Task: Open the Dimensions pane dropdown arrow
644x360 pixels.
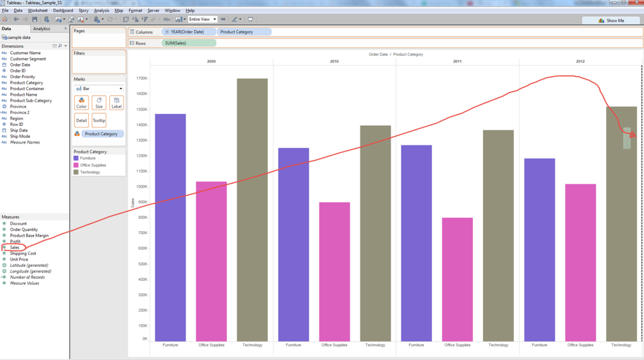Action: [x=65, y=46]
